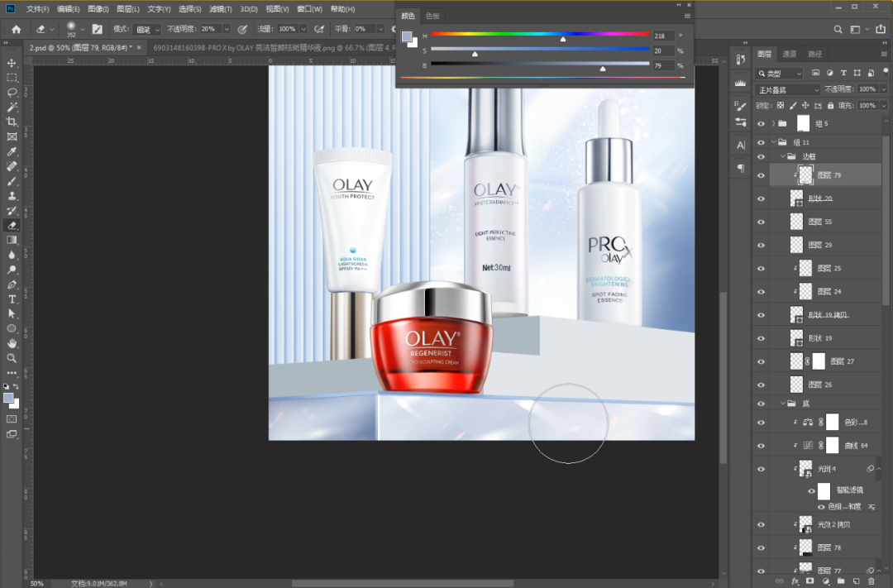Collapse the 底 group

click(782, 404)
